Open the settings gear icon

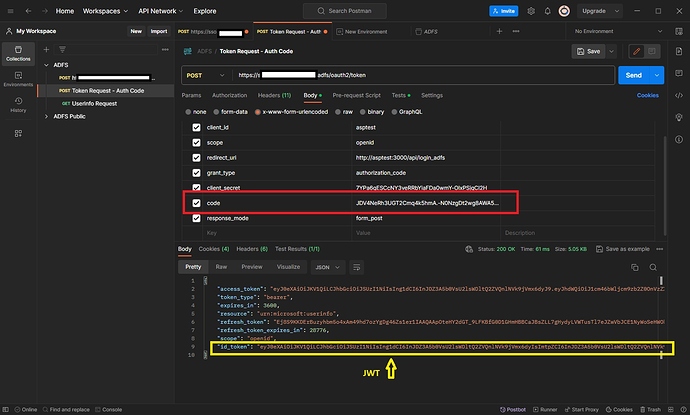pos(531,11)
